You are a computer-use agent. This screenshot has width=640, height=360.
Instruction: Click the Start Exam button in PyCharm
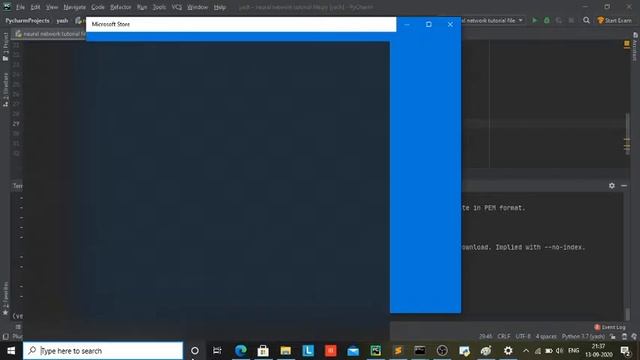click(615, 20)
